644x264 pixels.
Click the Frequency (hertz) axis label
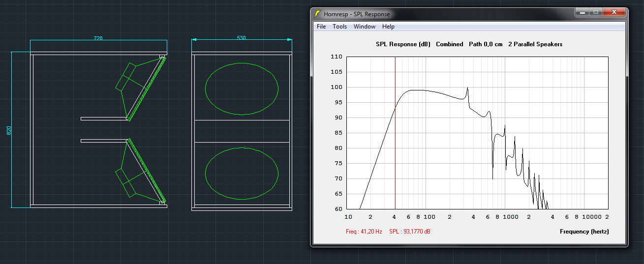click(x=584, y=232)
